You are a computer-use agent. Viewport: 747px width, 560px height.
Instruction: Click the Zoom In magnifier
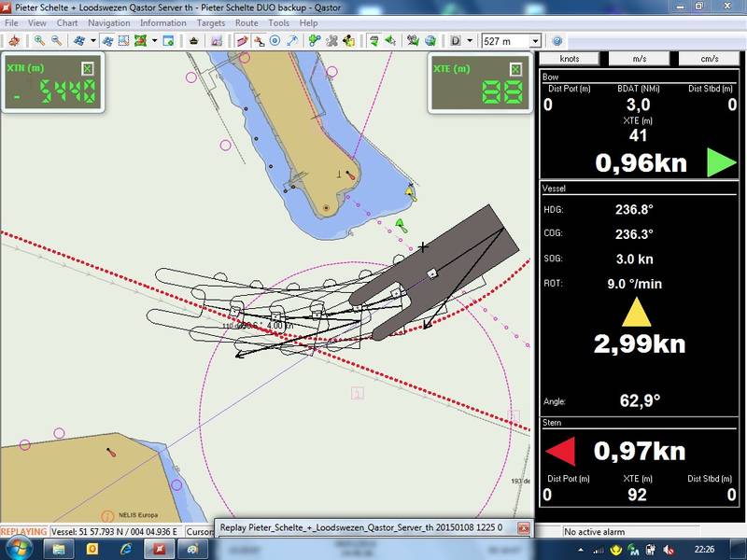[x=39, y=41]
